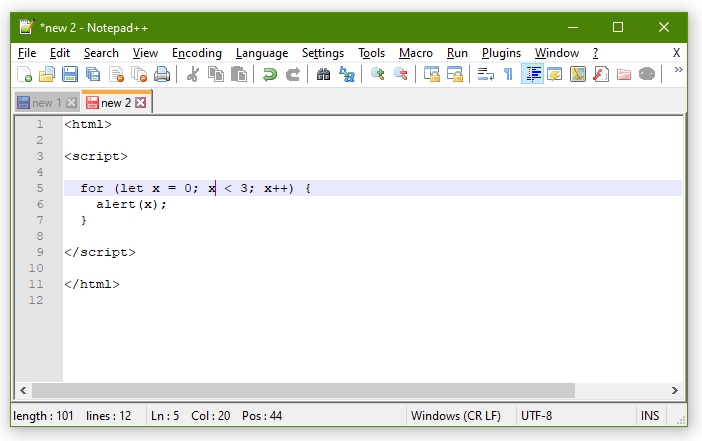Click the scrollbar right arrow
This screenshot has height=441, width=702.
(x=675, y=390)
